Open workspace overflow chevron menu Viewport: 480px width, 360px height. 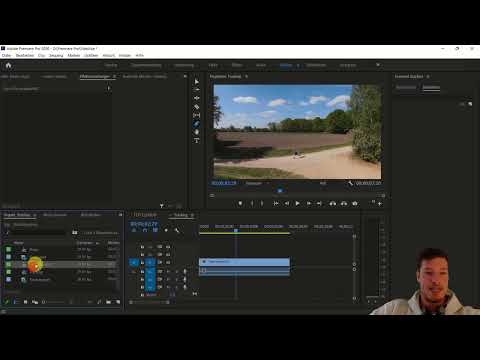click(x=378, y=65)
